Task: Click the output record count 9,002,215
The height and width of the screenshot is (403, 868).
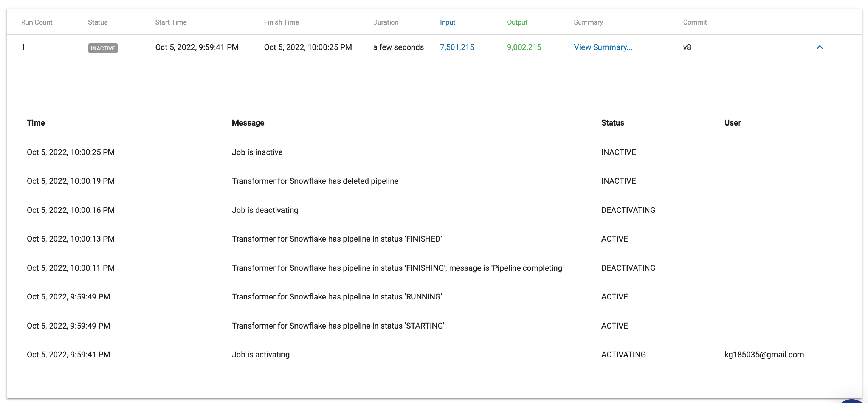Action: point(524,47)
